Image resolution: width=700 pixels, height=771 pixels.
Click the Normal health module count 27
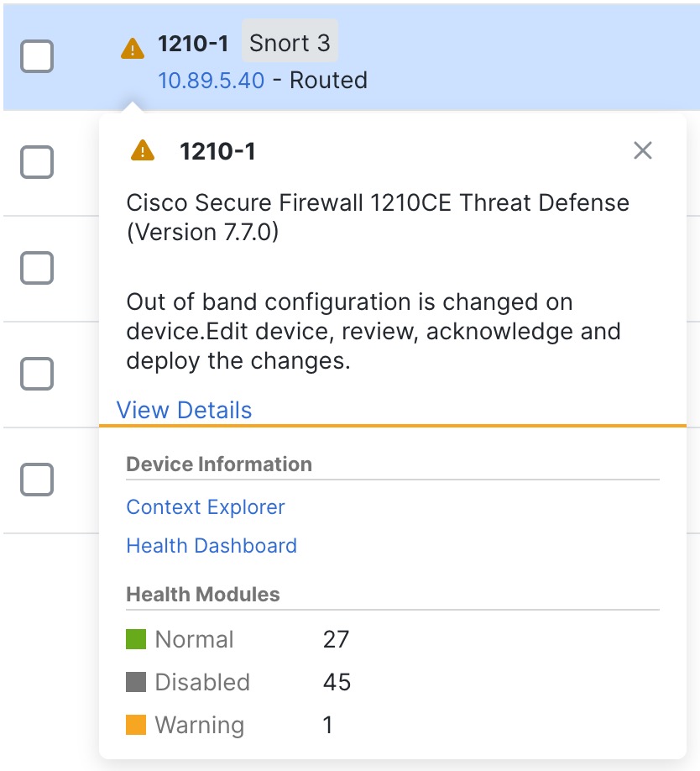[336, 639]
